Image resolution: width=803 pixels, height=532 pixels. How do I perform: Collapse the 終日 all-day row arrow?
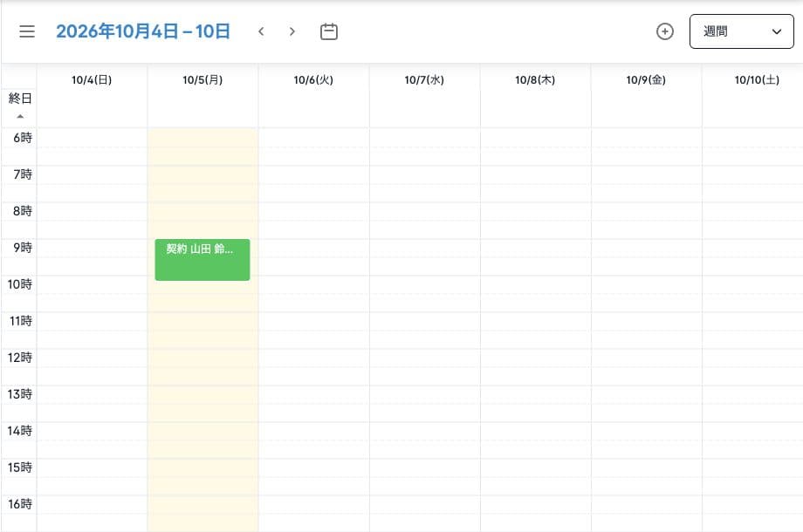(x=20, y=116)
